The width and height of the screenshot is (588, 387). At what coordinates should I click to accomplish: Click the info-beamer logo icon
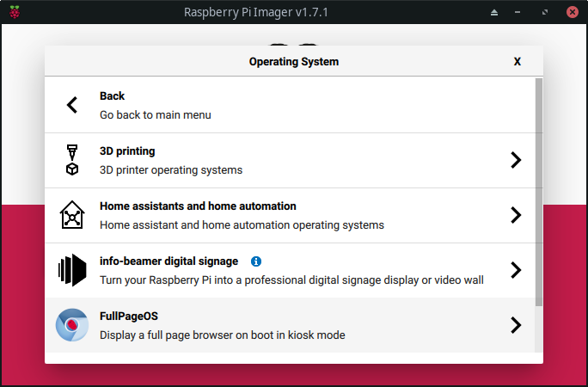(x=72, y=270)
